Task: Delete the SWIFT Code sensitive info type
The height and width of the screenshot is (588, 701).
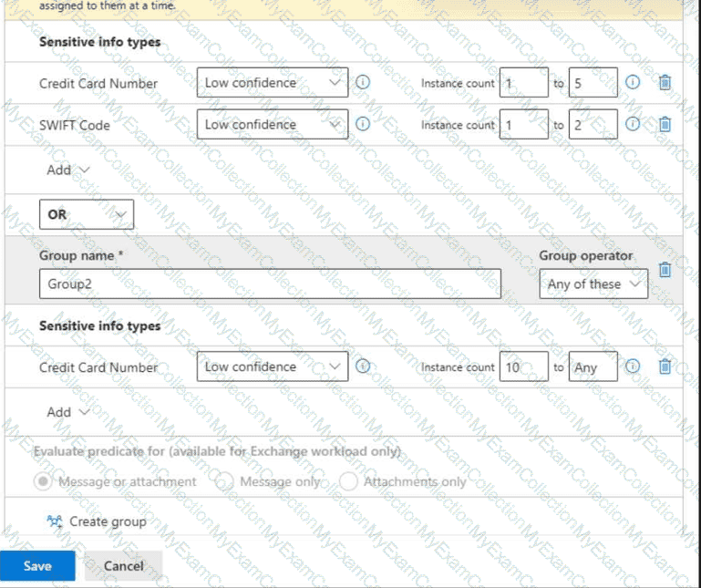Action: 665,125
